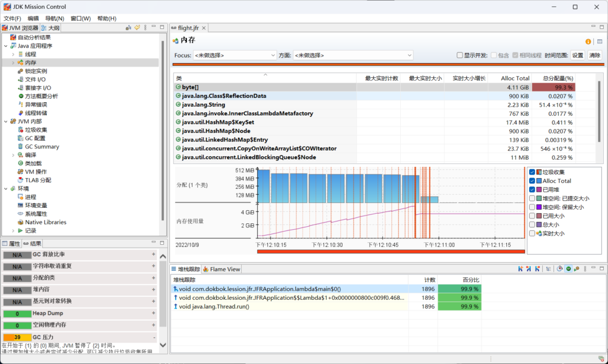Click the yellow back-arrow icon in the outline toolbar

(x=137, y=27)
